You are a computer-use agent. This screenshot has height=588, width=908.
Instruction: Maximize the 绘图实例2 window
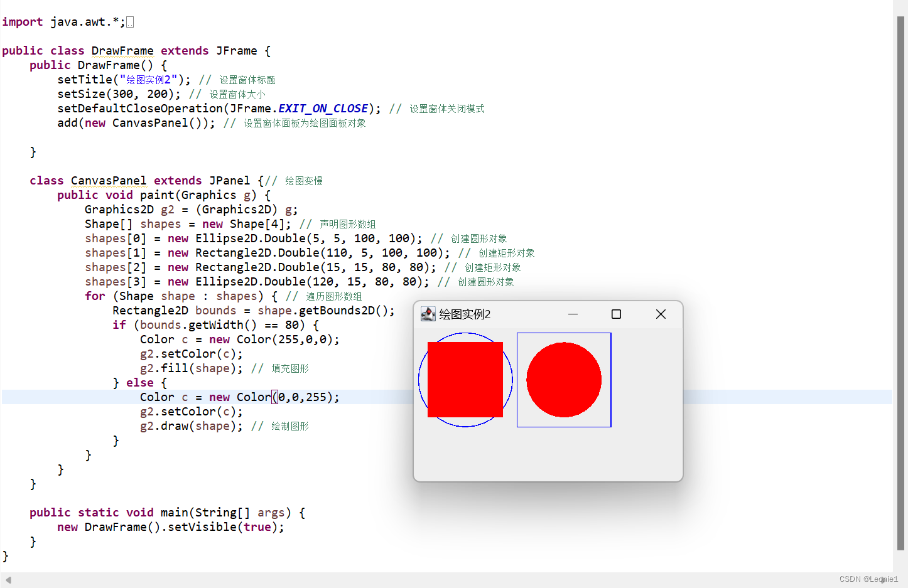(x=616, y=314)
